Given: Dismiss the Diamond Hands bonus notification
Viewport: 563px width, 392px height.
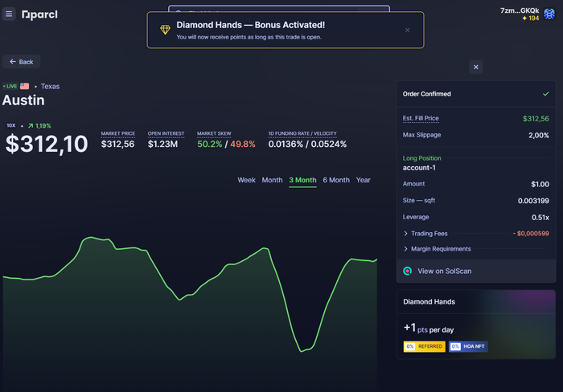Looking at the screenshot, I should click(x=408, y=31).
